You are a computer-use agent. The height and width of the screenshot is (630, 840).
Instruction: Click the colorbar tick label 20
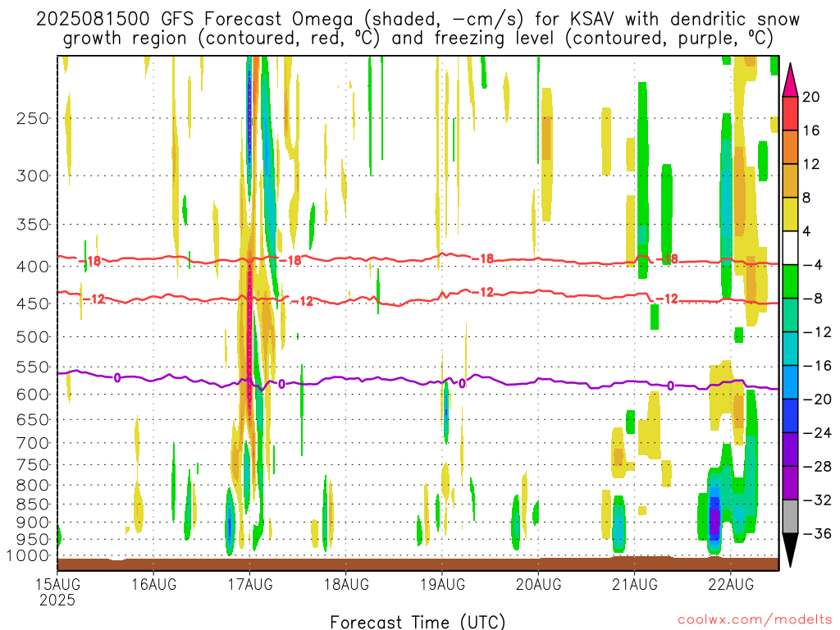pyautogui.click(x=811, y=97)
